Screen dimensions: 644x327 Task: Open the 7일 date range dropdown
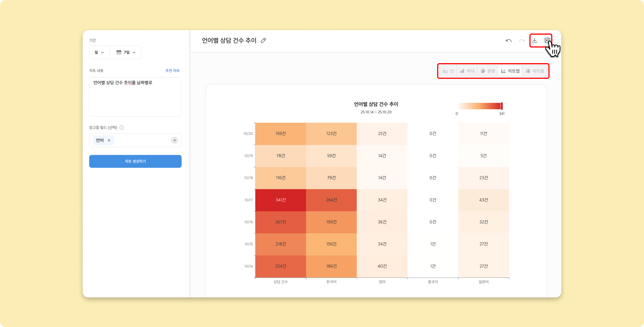point(126,52)
